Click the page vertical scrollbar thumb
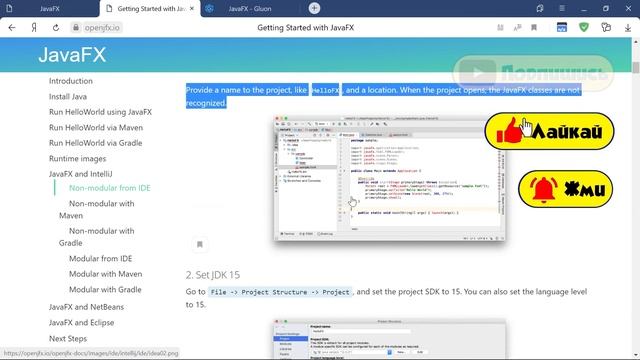Screen dimensions: 640x360 (636, 67)
